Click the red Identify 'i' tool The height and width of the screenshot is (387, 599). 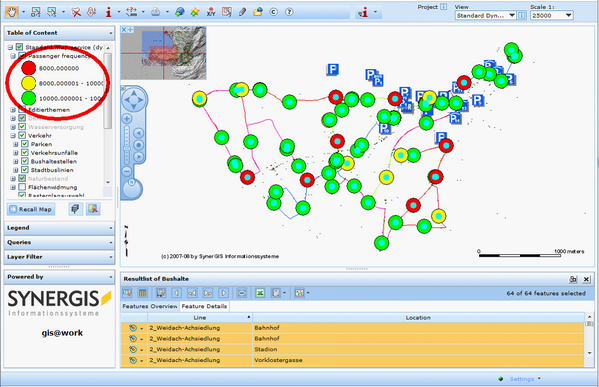tap(108, 12)
